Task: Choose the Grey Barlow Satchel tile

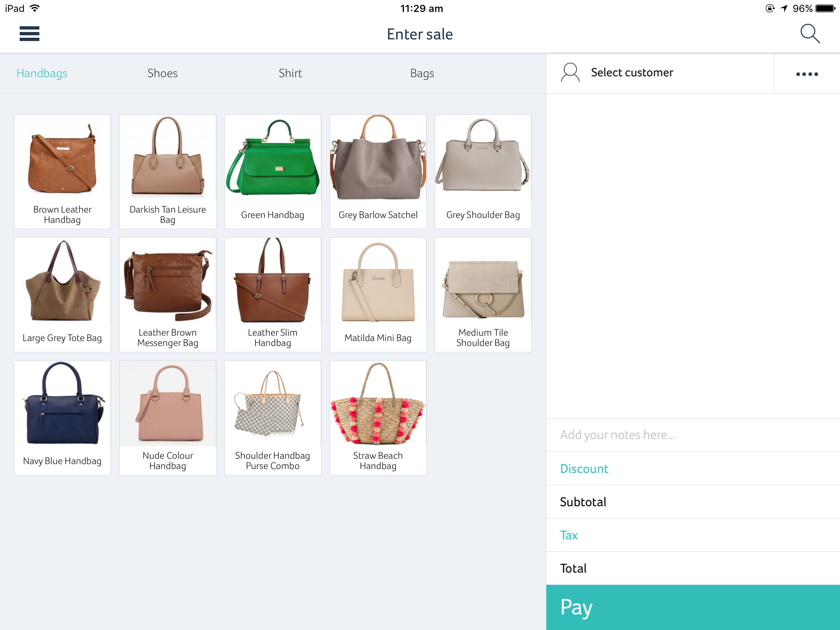Action: 378,171
